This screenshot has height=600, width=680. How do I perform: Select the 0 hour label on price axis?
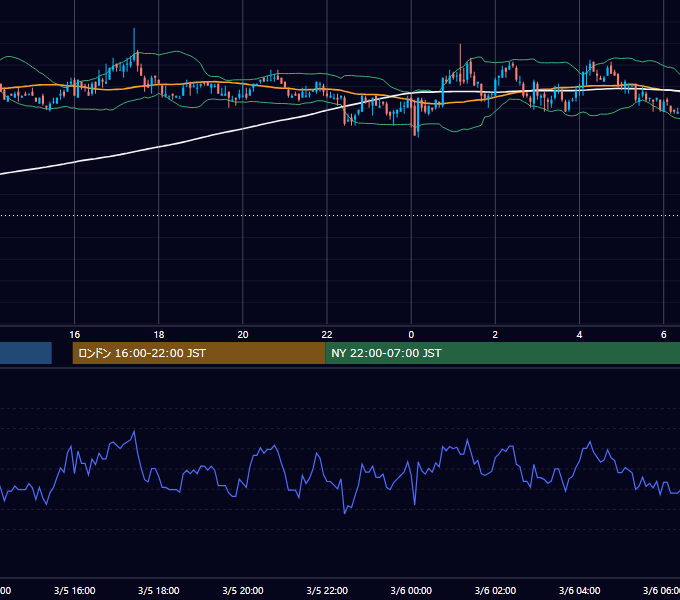click(411, 335)
